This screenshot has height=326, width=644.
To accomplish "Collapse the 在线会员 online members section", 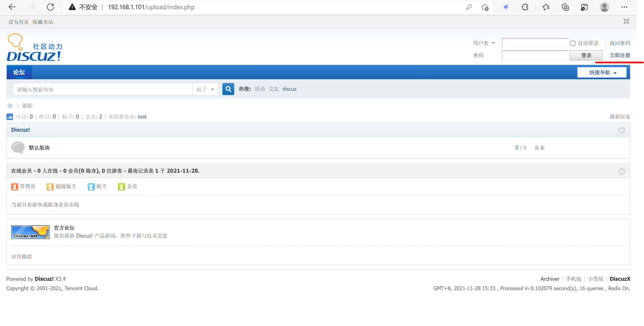I will [622, 171].
